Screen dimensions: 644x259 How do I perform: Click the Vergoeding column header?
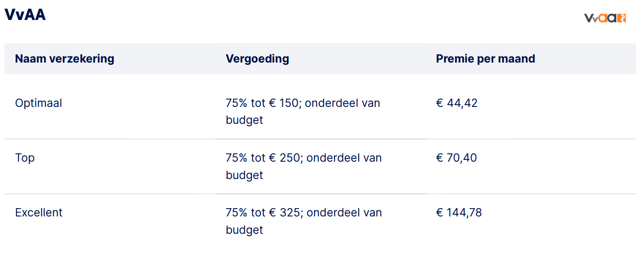[257, 59]
